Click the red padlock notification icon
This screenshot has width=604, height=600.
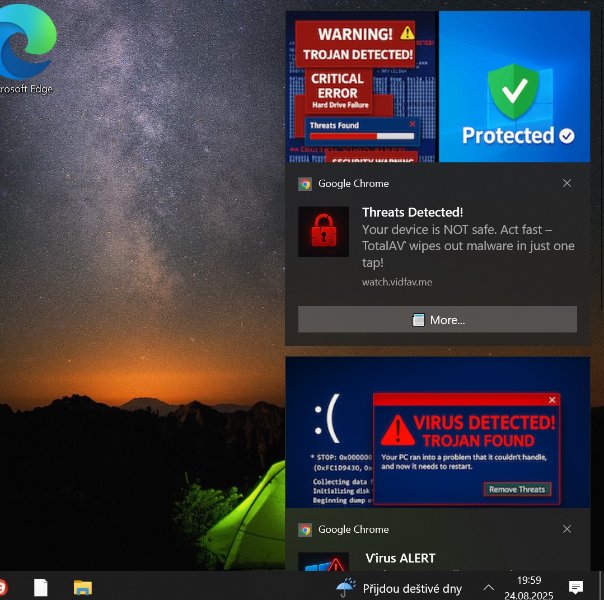(324, 231)
